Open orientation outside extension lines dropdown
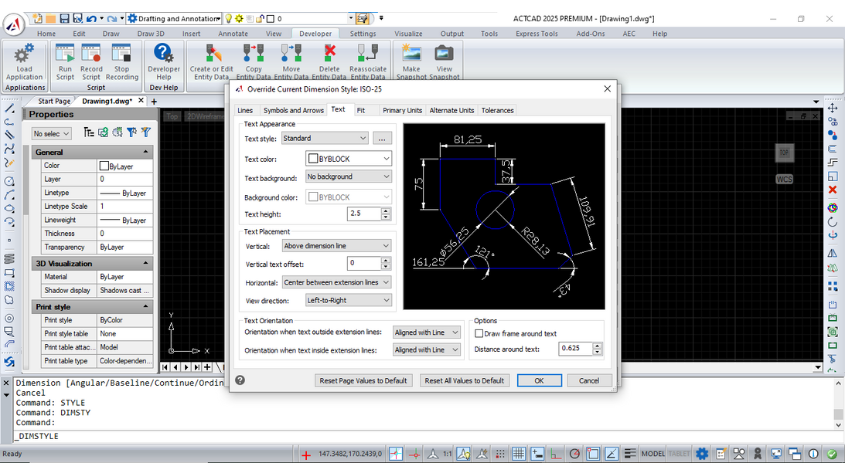Screen dimensions: 845x475 (x=426, y=333)
